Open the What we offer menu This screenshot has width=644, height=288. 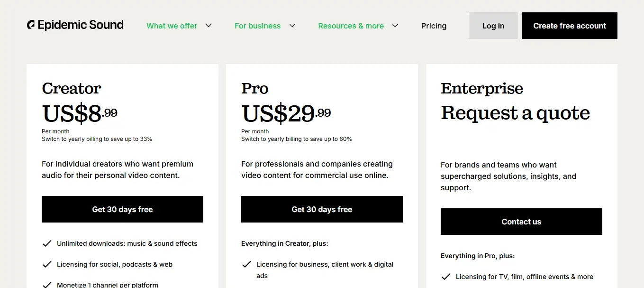[172, 26]
